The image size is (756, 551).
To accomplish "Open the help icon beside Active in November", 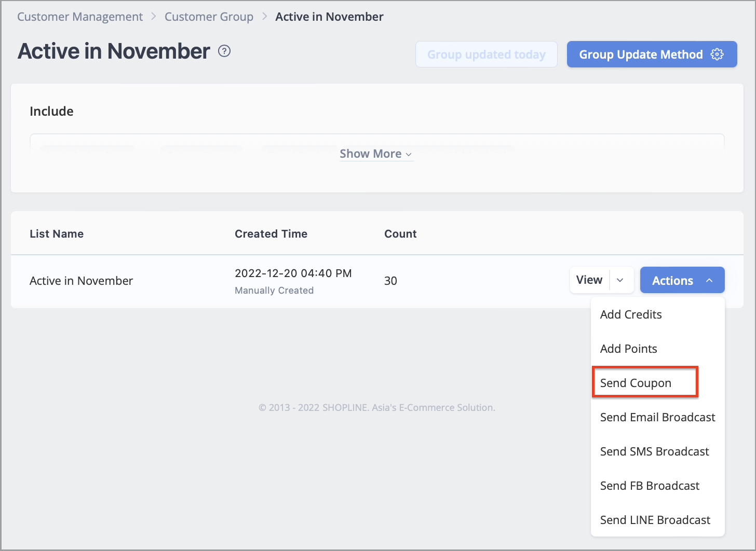I will pyautogui.click(x=224, y=51).
